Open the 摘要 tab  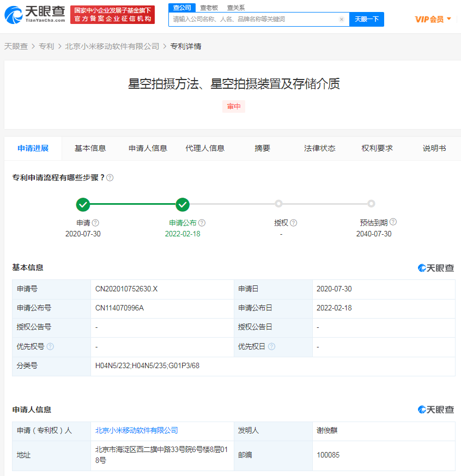point(262,148)
